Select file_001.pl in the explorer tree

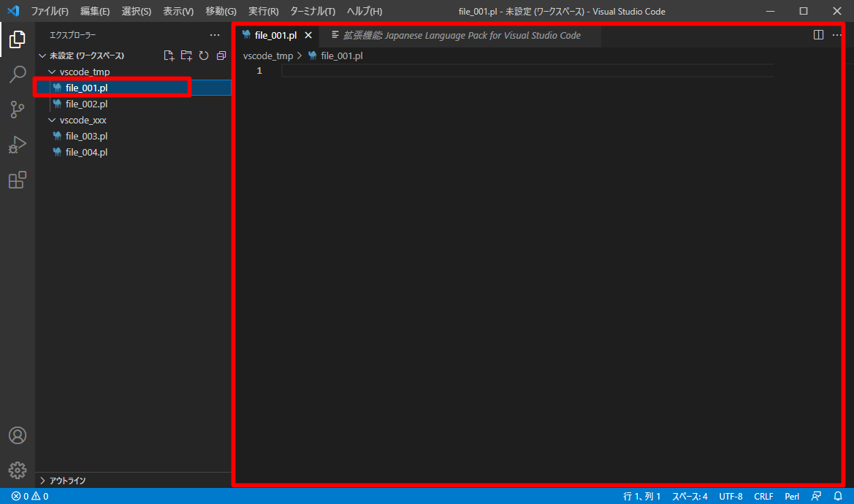click(134, 88)
